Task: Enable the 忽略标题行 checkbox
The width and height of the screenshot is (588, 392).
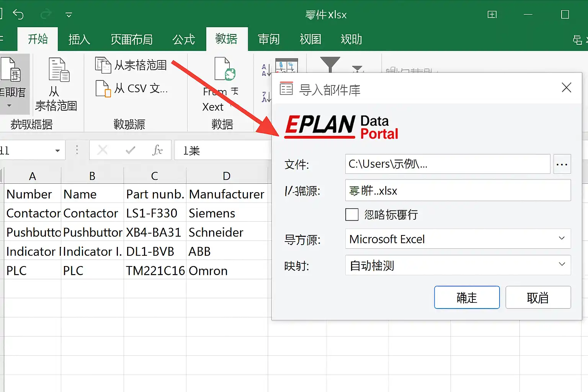Action: click(x=351, y=215)
